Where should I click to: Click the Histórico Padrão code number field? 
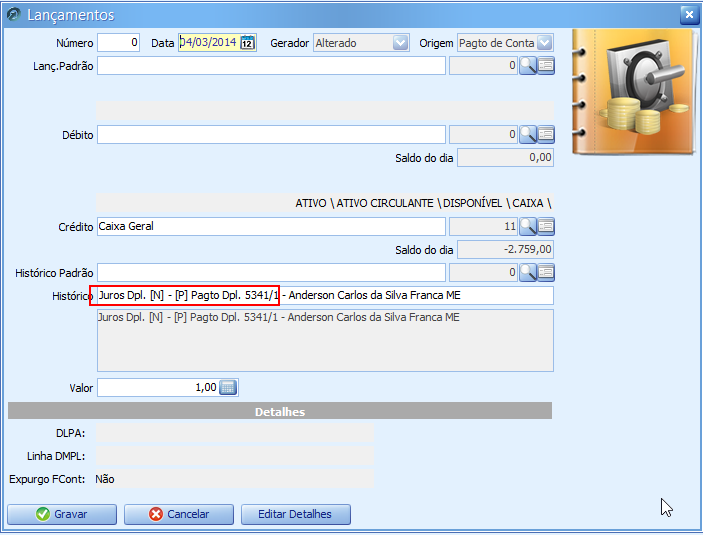click(483, 272)
